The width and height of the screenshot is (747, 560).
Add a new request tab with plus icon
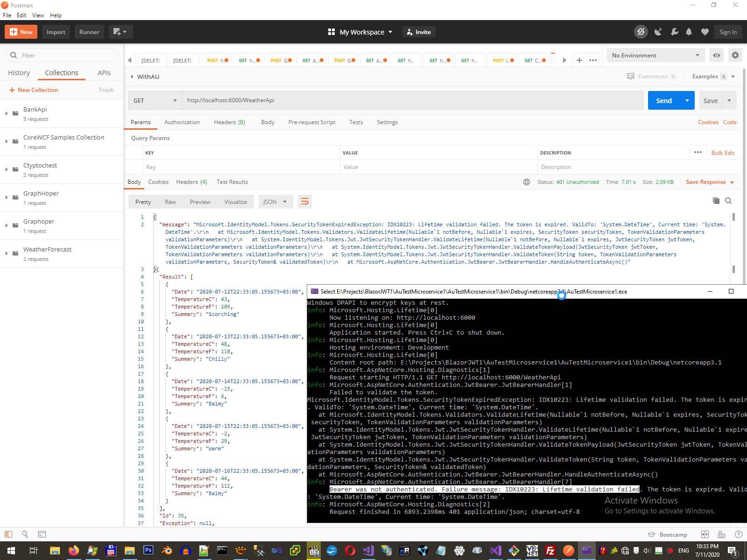point(579,60)
